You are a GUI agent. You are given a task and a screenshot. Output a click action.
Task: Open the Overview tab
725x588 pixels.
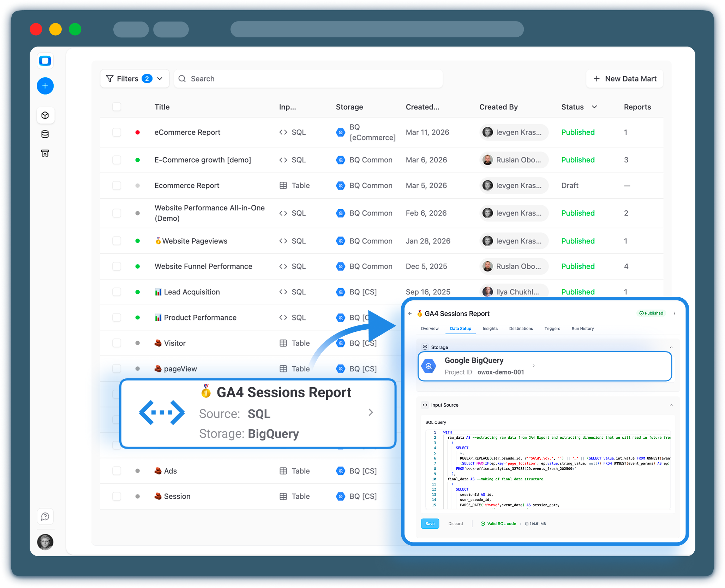430,329
